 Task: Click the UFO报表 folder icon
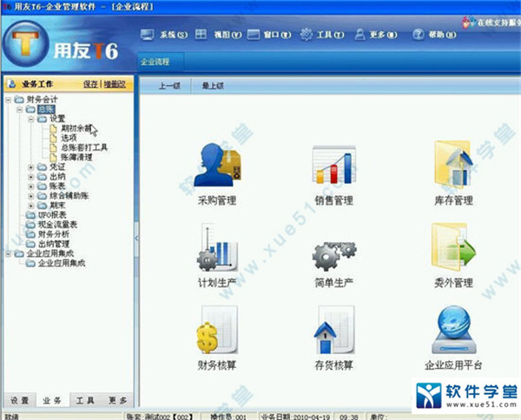pos(30,215)
